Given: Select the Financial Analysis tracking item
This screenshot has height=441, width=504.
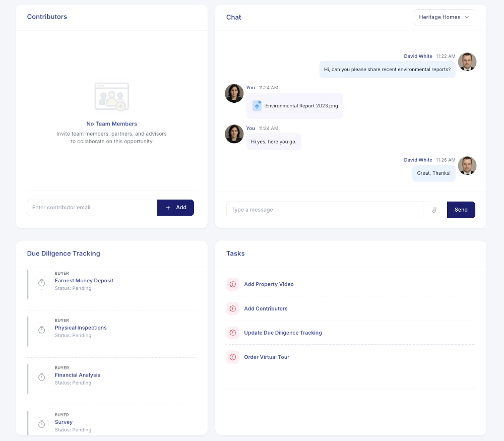Looking at the screenshot, I should 77,375.
